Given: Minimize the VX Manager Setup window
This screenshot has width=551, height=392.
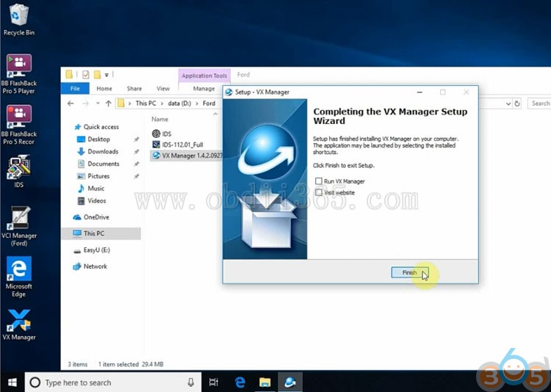Looking at the screenshot, I should (419, 92).
